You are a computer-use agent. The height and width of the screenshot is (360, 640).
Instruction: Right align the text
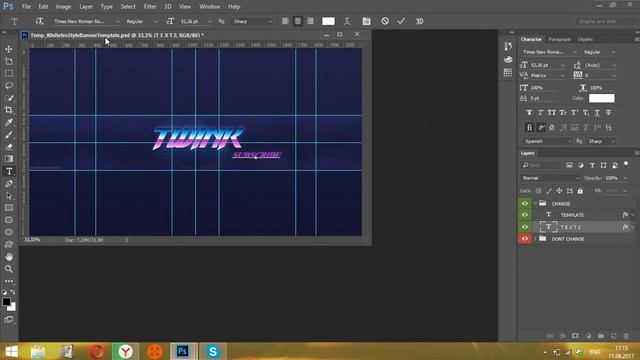coord(310,21)
